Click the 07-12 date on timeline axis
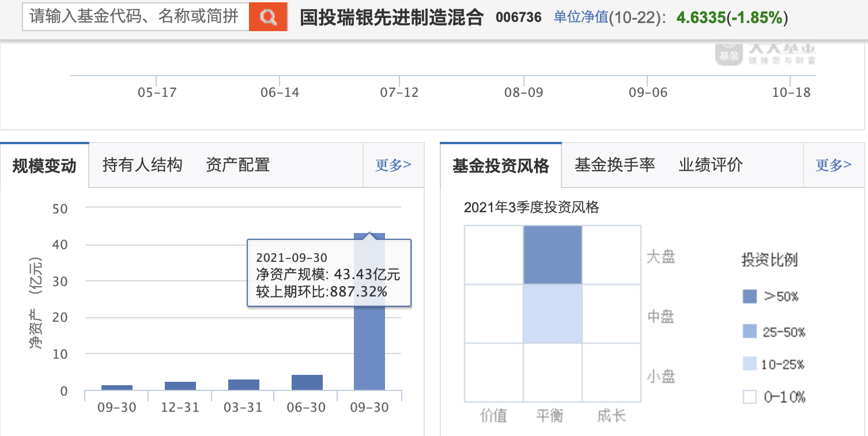Screen dimensions: 868x436 (399, 92)
